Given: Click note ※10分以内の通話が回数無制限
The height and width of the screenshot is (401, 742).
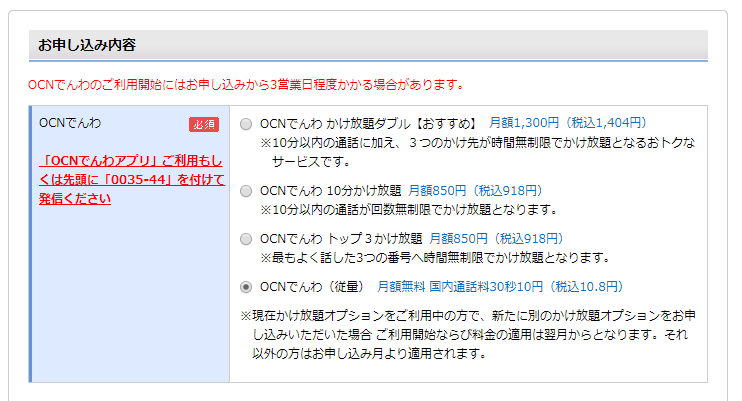Looking at the screenshot, I should 409,209.
